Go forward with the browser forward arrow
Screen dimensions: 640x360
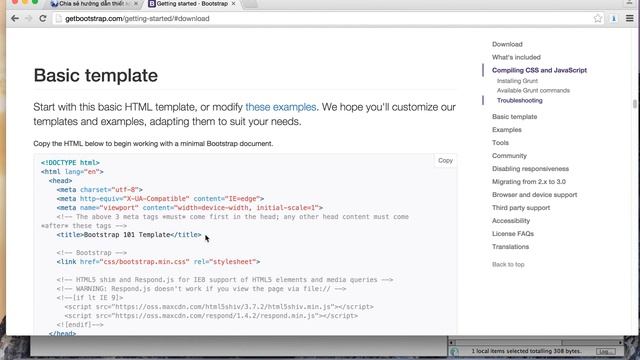28,18
